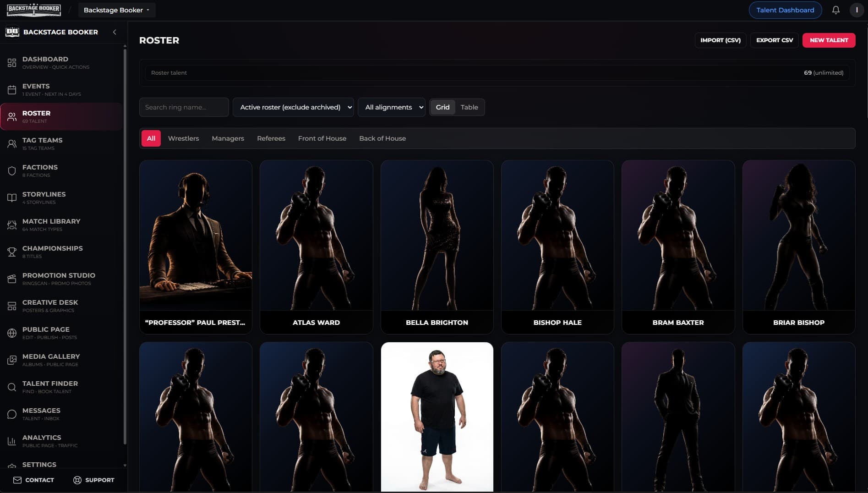Open the notifications bell
The image size is (868, 493).
pyautogui.click(x=835, y=10)
